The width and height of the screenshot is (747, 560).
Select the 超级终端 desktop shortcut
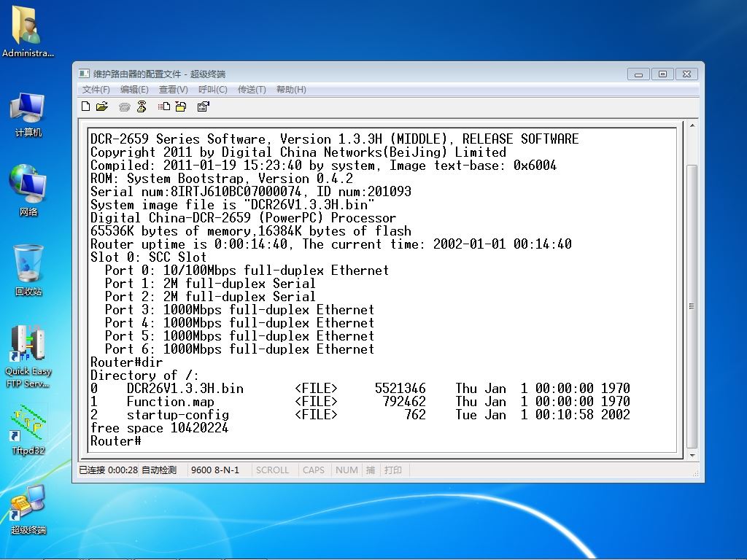28,510
